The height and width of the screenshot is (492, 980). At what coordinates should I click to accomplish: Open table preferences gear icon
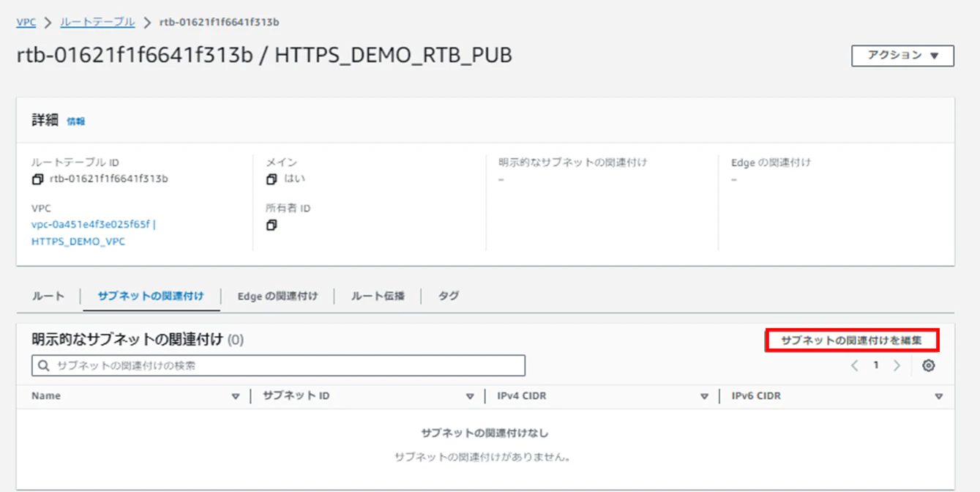pyautogui.click(x=929, y=365)
